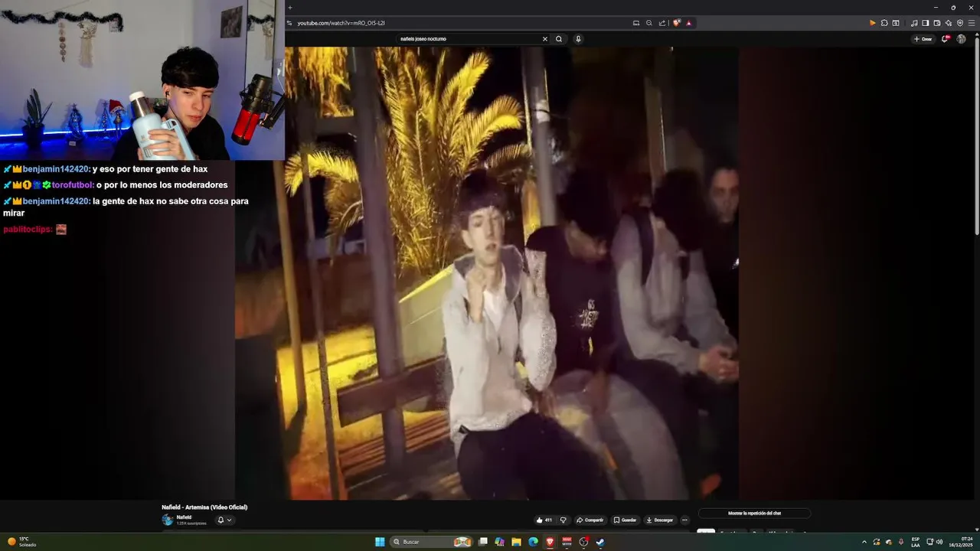Click the Guardar button

[x=625, y=520]
